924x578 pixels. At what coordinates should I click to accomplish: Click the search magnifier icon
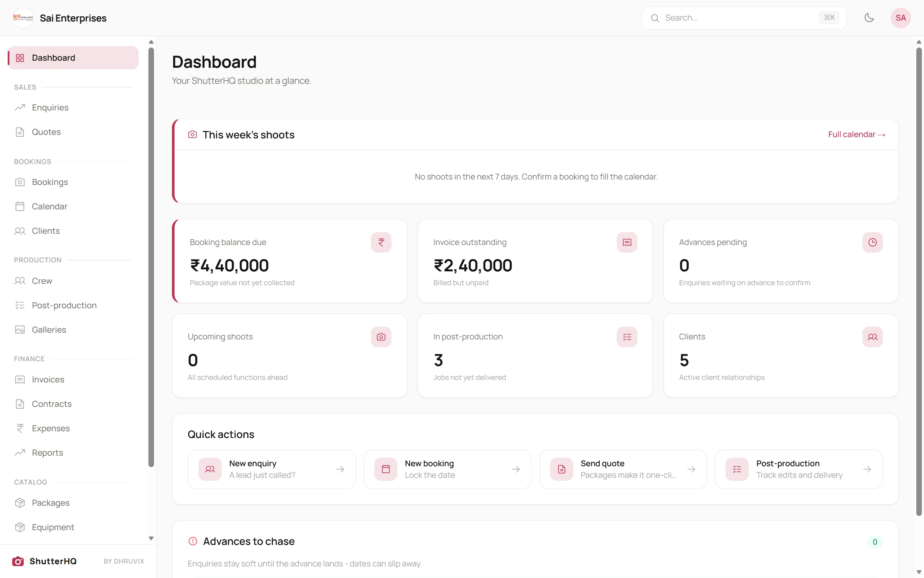click(x=655, y=18)
